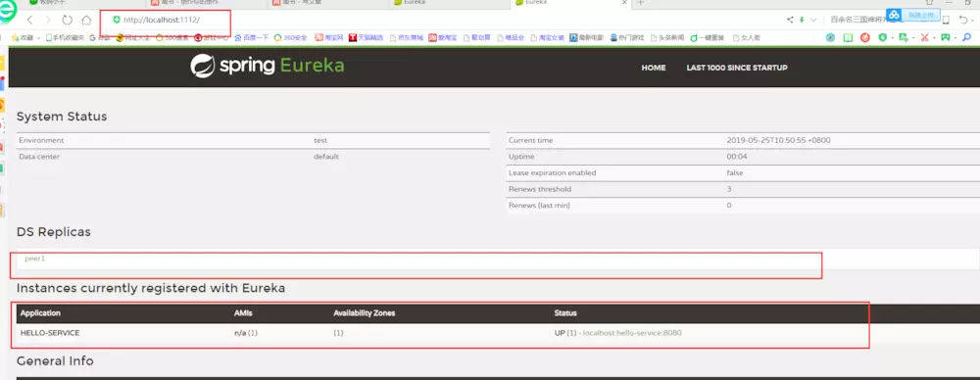The height and width of the screenshot is (380, 980).
Task: Open the 京东商城 bookmark
Action: (x=407, y=37)
